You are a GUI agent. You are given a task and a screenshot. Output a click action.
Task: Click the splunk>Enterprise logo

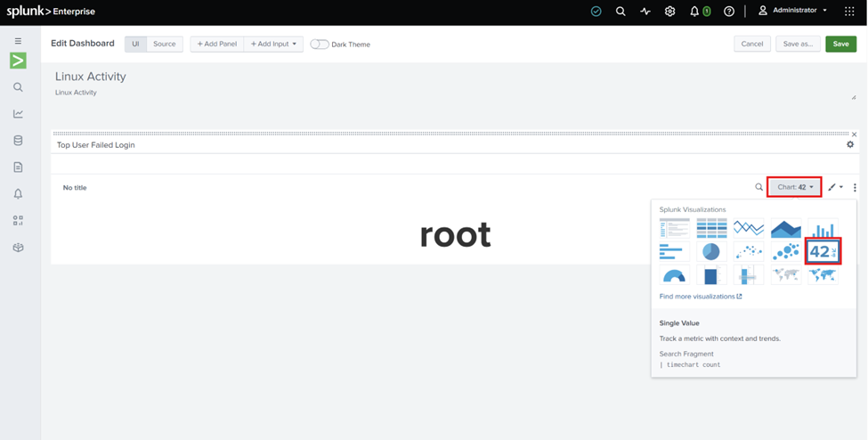click(51, 11)
